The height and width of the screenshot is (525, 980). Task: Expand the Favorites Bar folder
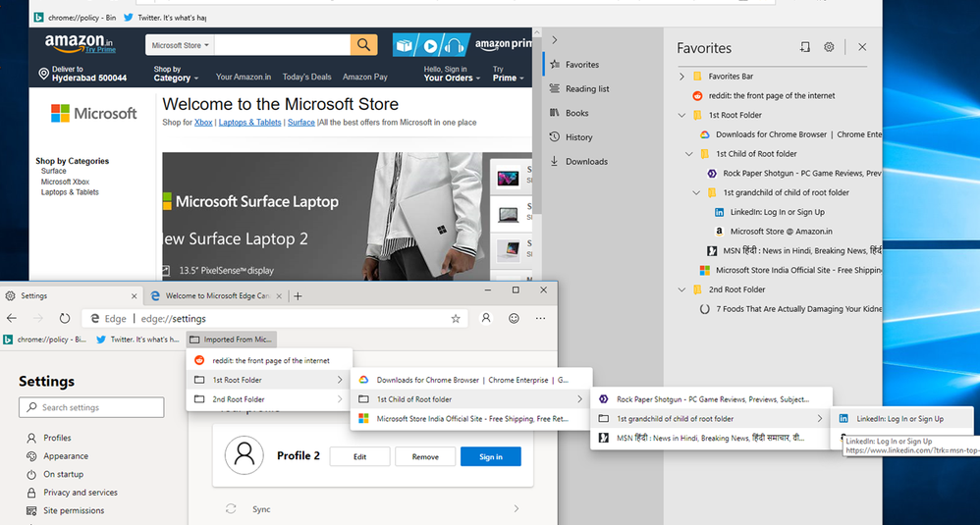(681, 77)
